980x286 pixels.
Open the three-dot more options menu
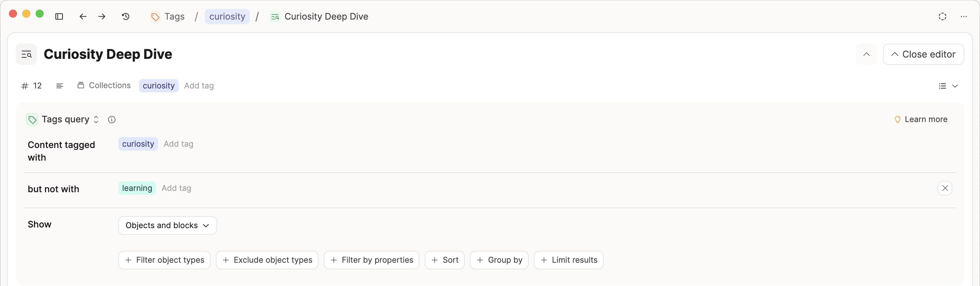point(963,16)
